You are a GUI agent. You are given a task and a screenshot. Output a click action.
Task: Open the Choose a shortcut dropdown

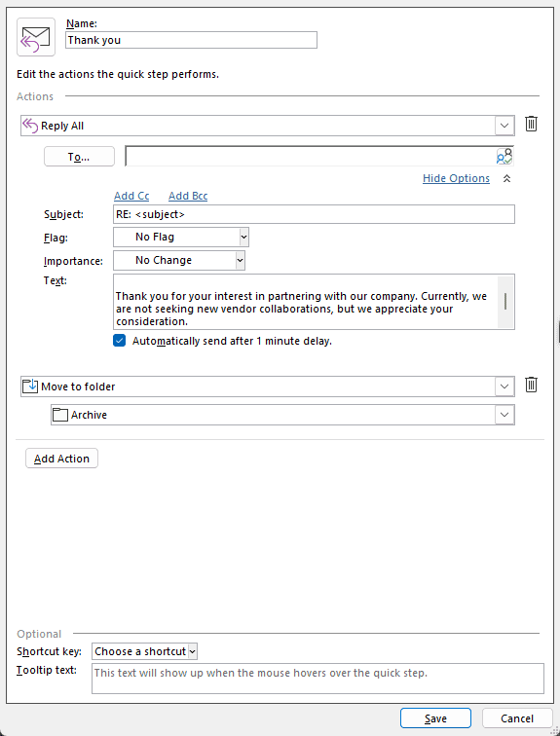(x=144, y=651)
